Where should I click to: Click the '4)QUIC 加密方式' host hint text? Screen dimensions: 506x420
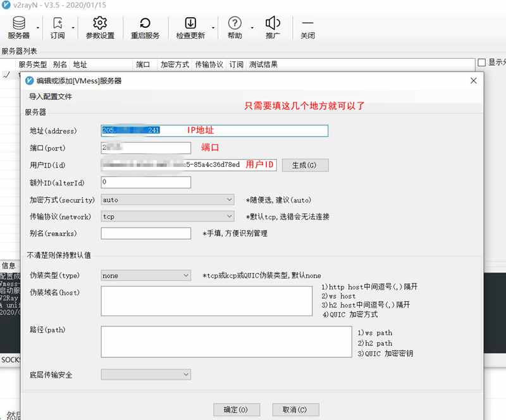coord(350,314)
